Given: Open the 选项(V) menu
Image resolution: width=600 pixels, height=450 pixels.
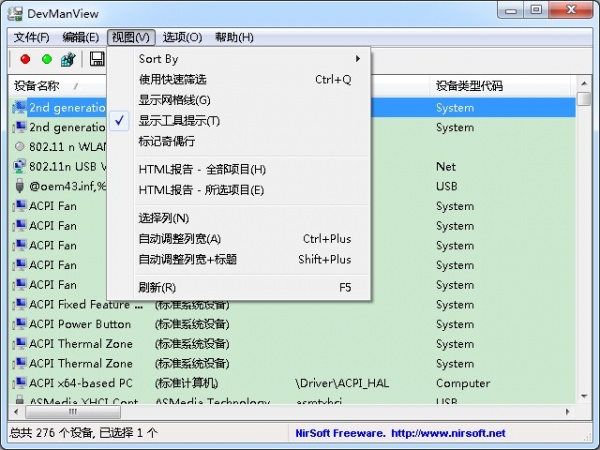Looking at the screenshot, I should tap(182, 37).
